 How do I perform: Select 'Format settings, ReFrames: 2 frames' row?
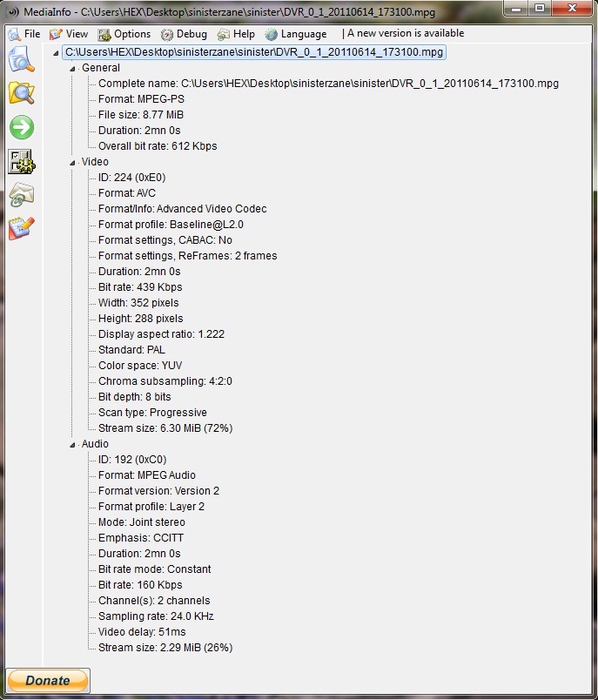(187, 256)
